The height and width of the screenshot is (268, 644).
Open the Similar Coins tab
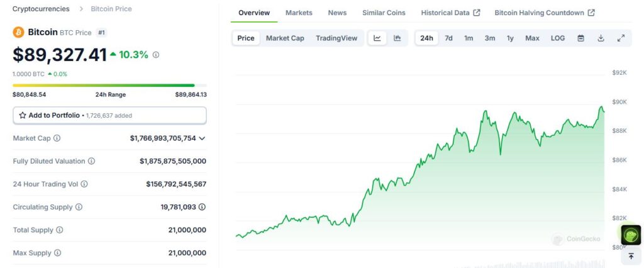pos(384,13)
